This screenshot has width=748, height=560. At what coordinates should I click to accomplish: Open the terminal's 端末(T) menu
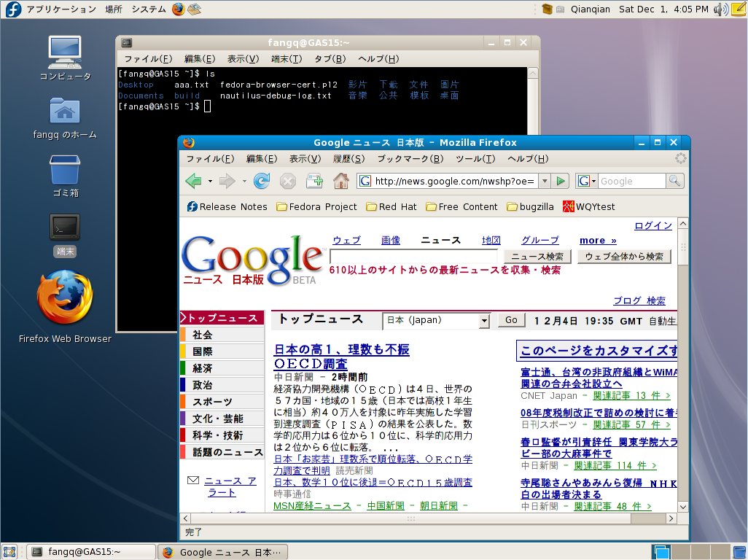[x=287, y=58]
